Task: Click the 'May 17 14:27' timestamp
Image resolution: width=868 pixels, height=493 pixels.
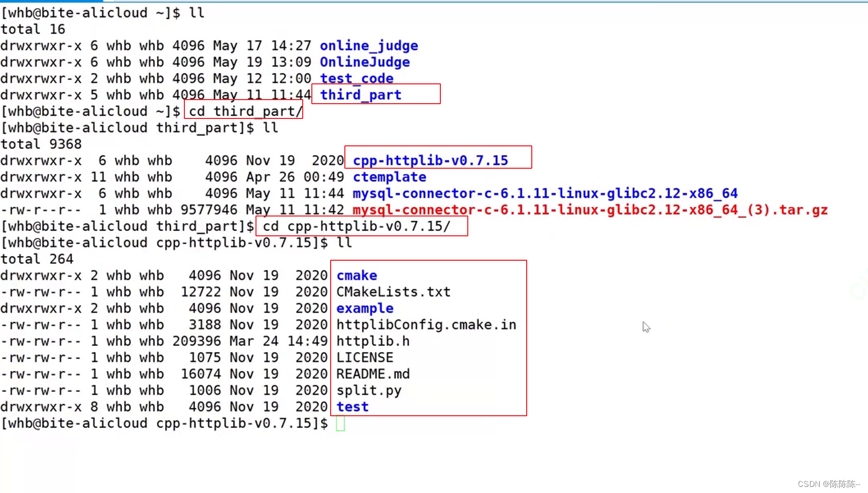Action: click(262, 46)
